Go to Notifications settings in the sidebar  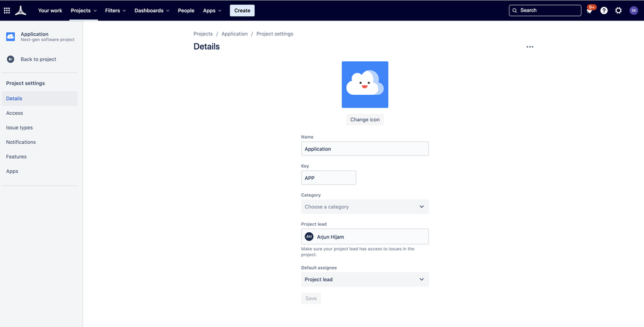pos(21,142)
